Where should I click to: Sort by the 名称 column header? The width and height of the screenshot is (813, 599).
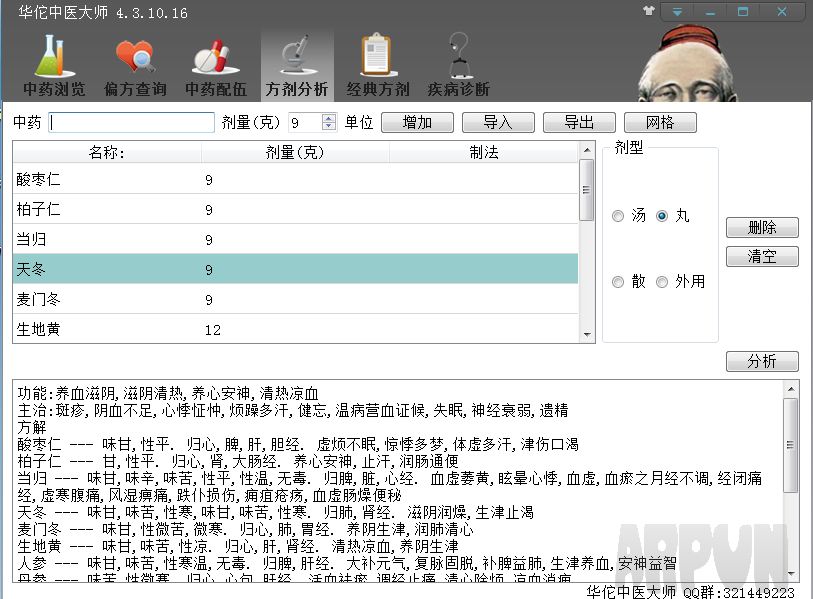(x=107, y=153)
